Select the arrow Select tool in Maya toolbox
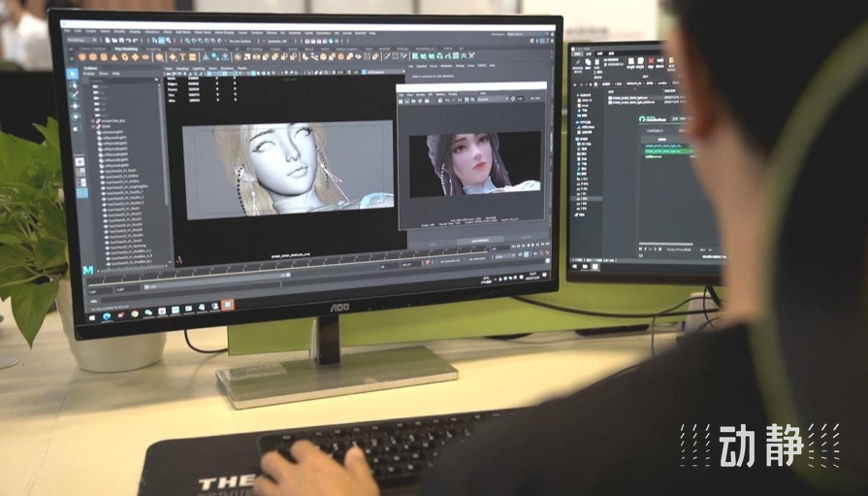Screen dimensions: 868x496 (x=73, y=74)
